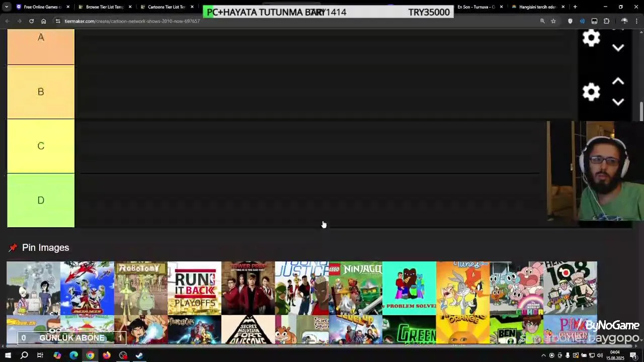
Task: Pick the Secret Mountain Fort Awesome image
Action: tap(248, 330)
